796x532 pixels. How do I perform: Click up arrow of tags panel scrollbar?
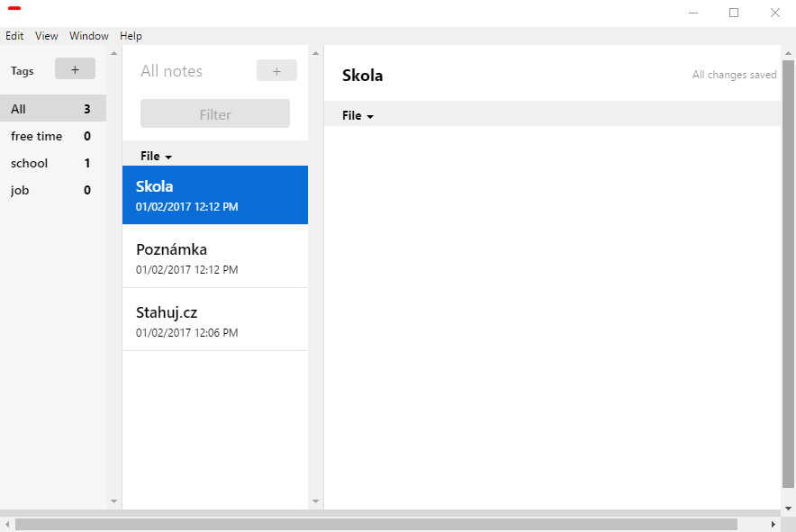(113, 53)
